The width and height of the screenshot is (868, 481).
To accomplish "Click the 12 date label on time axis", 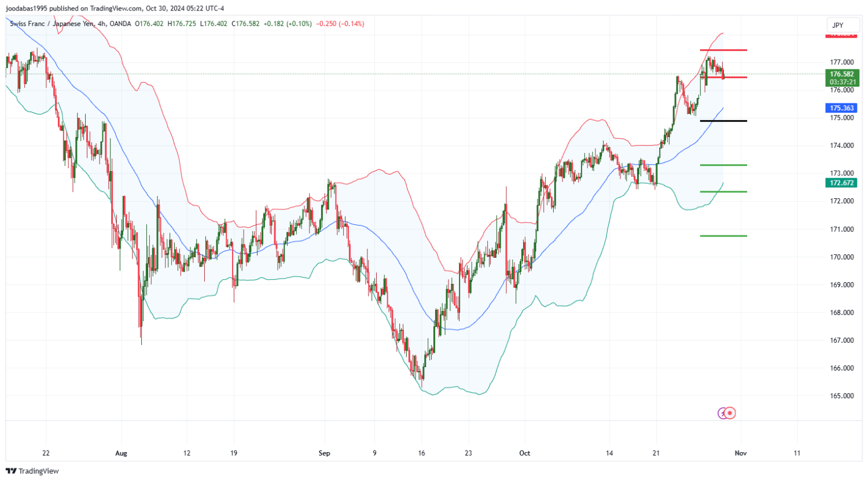I will tap(187, 453).
